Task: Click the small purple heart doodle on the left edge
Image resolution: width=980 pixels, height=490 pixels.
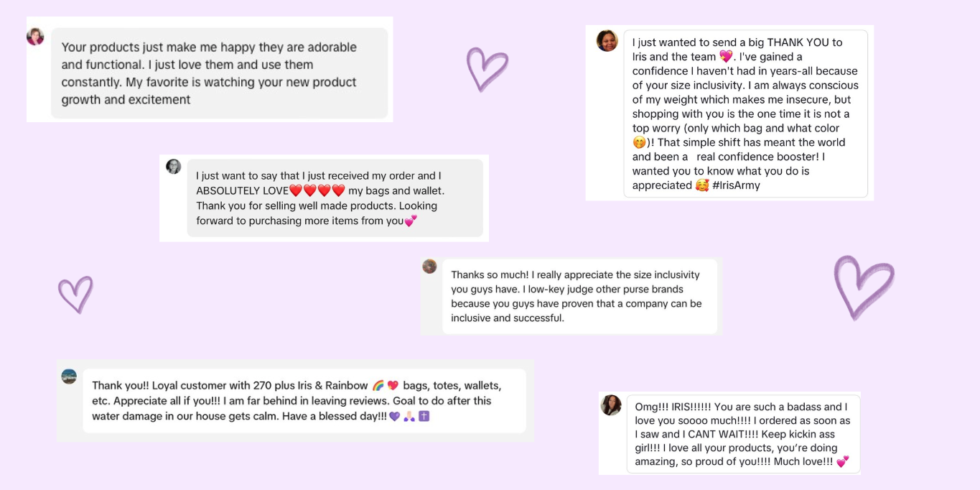Action: (75, 294)
